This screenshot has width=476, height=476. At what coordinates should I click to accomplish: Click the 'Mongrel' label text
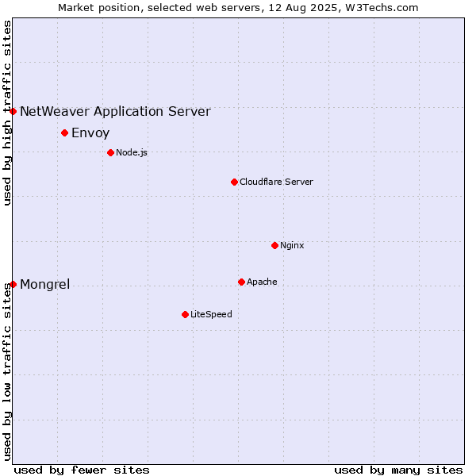click(x=45, y=285)
